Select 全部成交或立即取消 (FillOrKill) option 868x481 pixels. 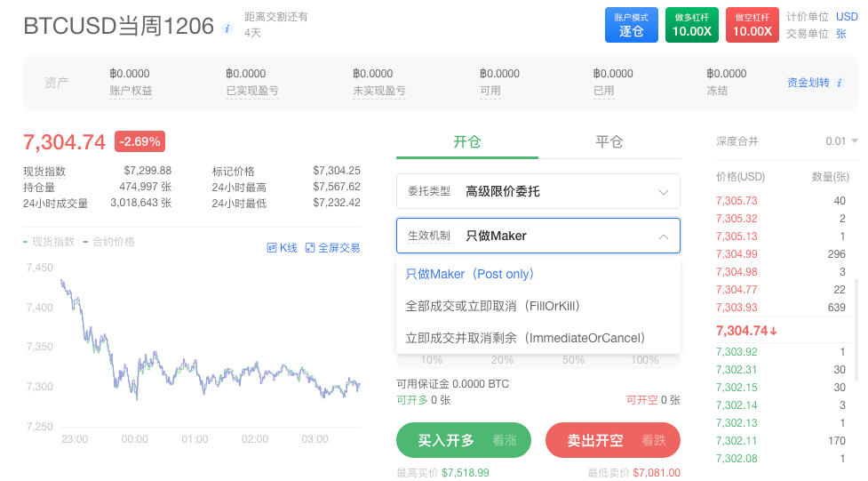(492, 306)
